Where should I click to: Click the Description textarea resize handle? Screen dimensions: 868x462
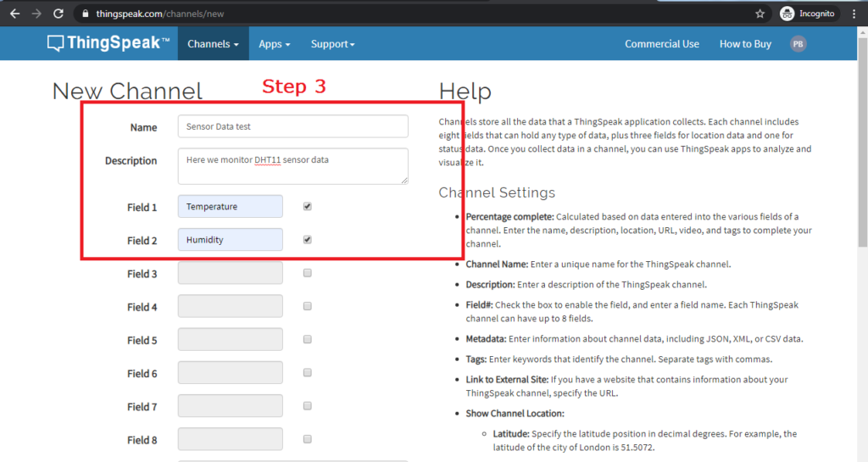(404, 181)
